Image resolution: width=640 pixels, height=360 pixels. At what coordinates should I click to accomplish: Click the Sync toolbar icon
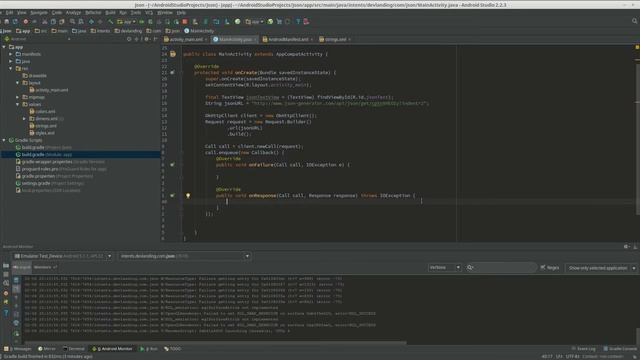tap(15, 21)
